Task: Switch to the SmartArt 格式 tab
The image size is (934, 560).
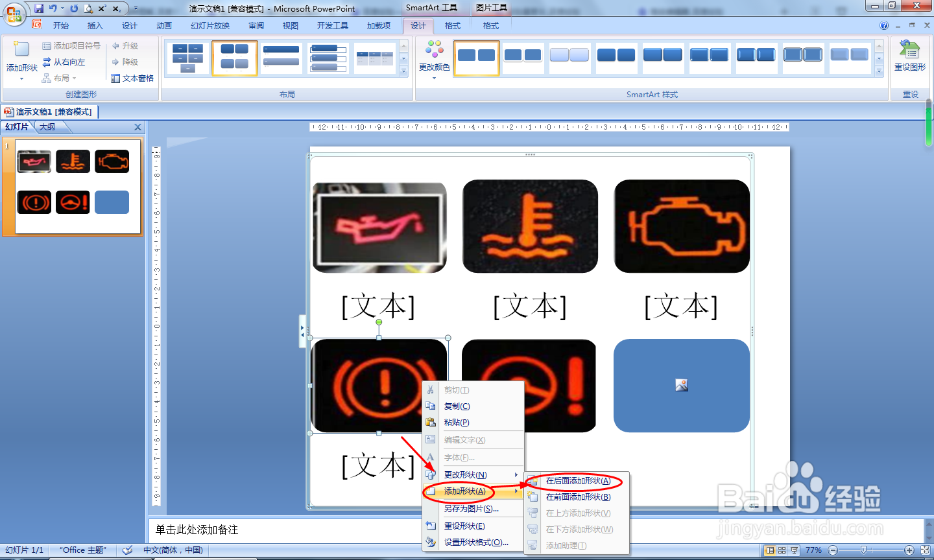Action: pyautogui.click(x=453, y=25)
